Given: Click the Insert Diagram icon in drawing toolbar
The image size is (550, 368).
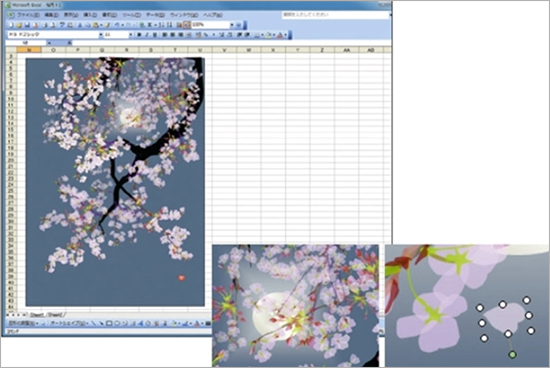Looking at the screenshot, I should (148, 323).
